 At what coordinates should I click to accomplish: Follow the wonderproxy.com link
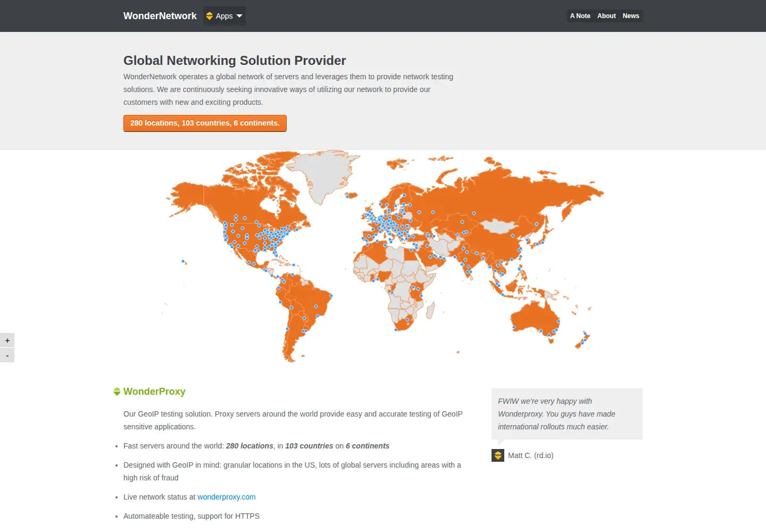tap(227, 497)
